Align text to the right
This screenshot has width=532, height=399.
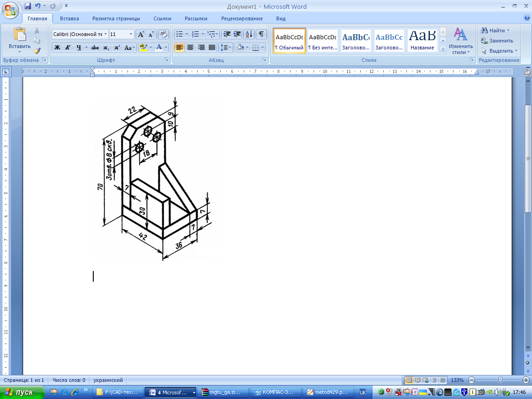[x=201, y=48]
